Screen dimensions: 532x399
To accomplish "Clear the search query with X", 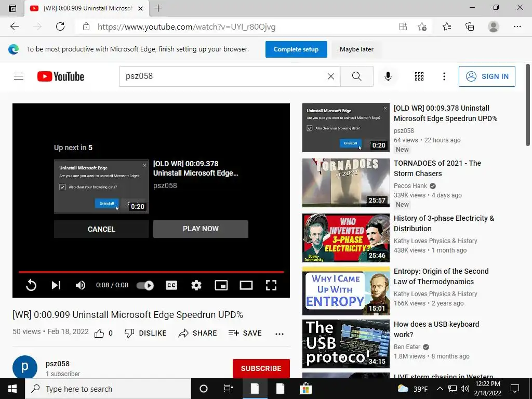I will point(331,76).
